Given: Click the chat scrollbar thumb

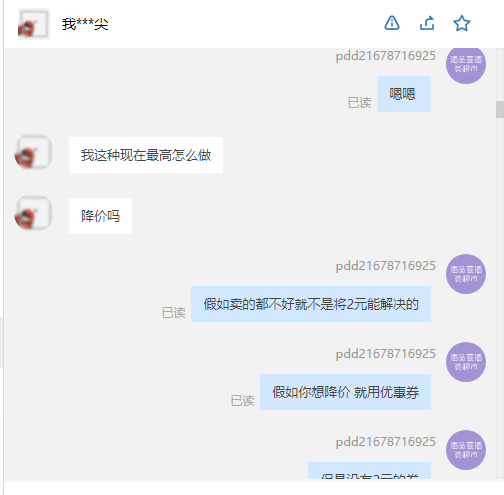Looking at the screenshot, I should tap(500, 110).
